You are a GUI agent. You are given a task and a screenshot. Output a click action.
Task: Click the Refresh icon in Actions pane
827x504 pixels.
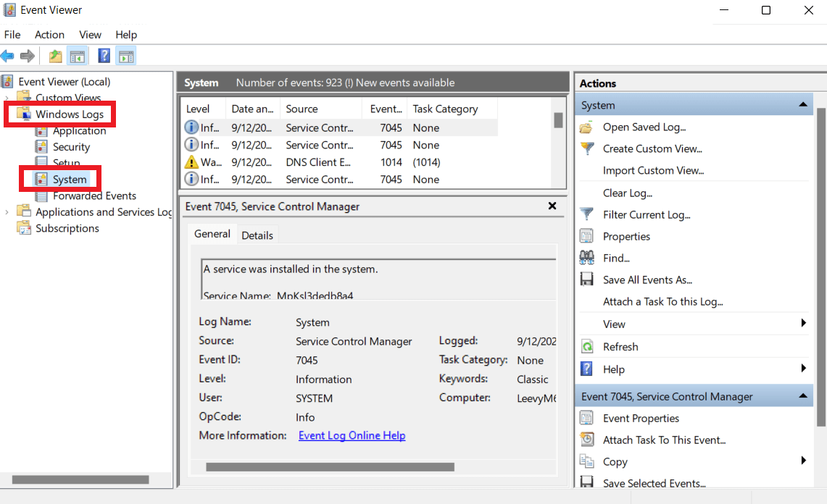pos(586,346)
